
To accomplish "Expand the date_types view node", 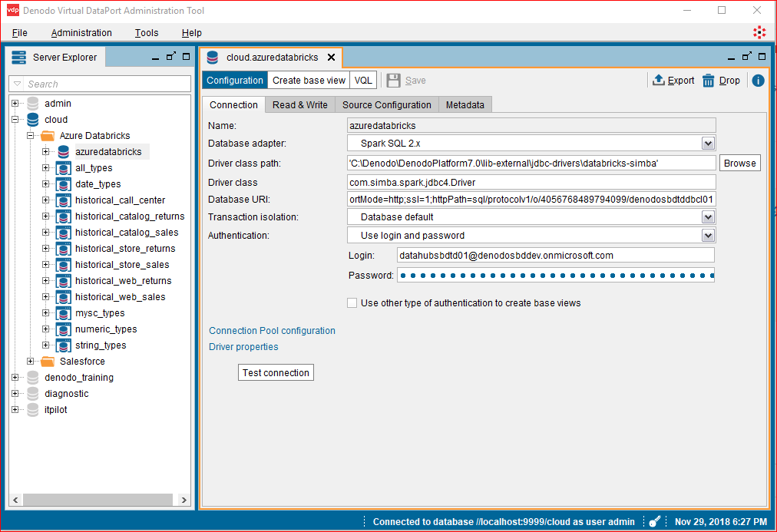I will click(45, 183).
